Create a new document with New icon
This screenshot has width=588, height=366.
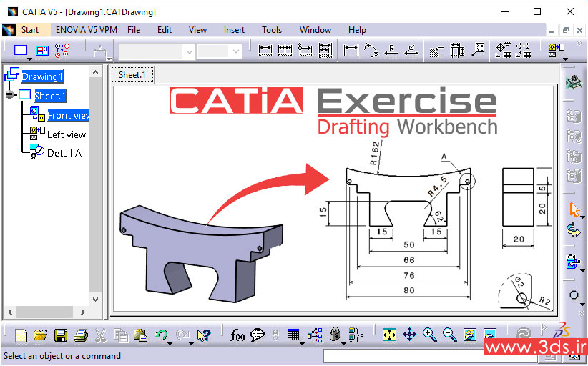pyautogui.click(x=21, y=335)
